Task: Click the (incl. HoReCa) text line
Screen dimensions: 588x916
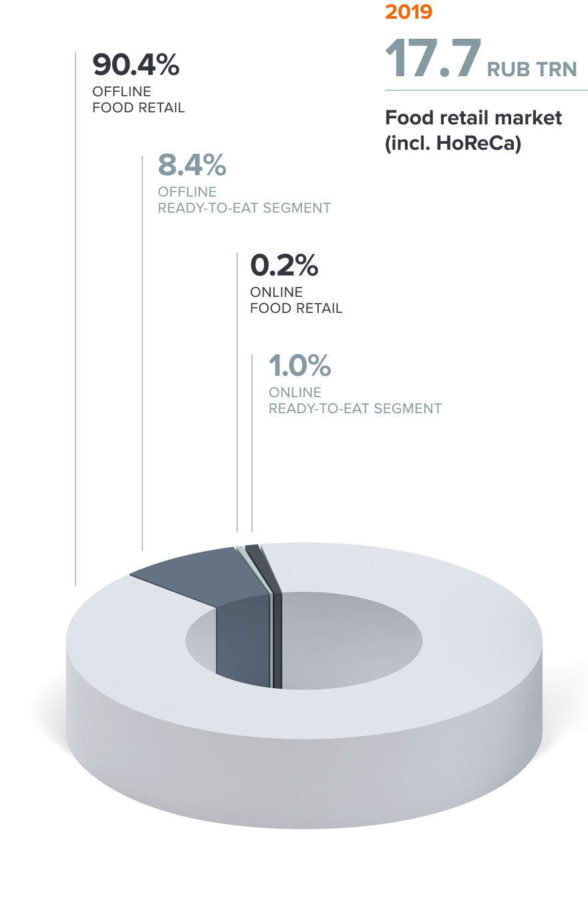Action: pos(452,143)
